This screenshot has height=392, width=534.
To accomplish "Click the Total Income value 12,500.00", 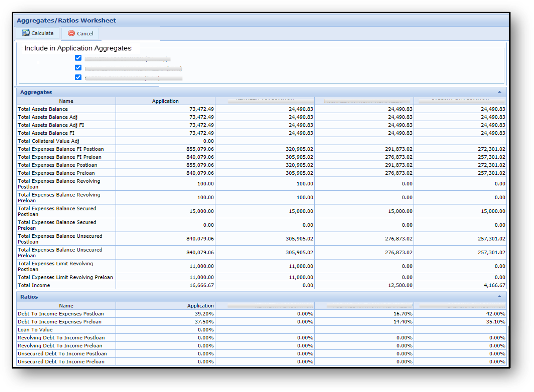I will coord(400,285).
